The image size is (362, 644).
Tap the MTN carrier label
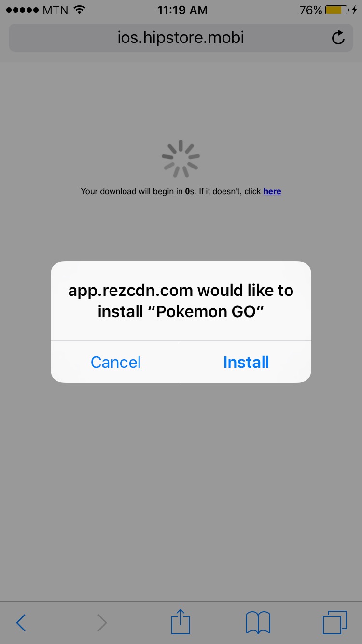click(x=56, y=10)
